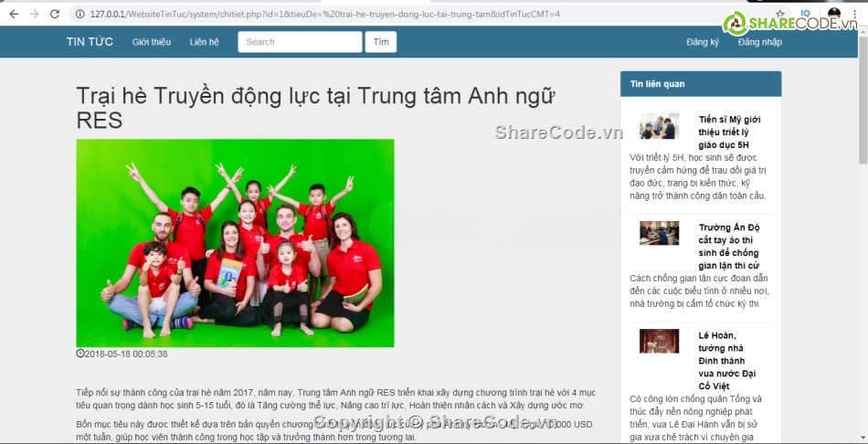
Task: Click summary text 'Với triết lý 5H, học sinh'
Action: [698, 176]
